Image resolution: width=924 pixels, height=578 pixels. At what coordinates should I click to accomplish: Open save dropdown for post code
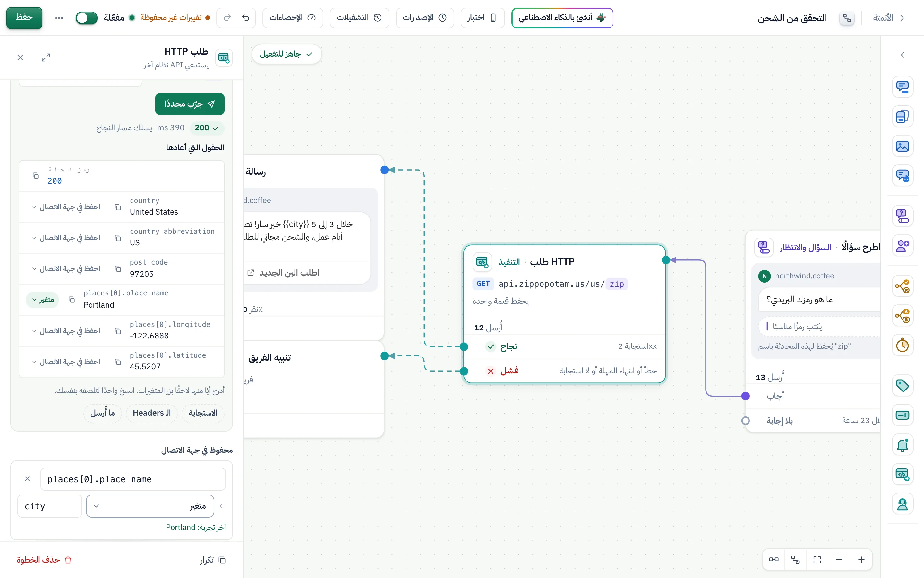(x=66, y=269)
